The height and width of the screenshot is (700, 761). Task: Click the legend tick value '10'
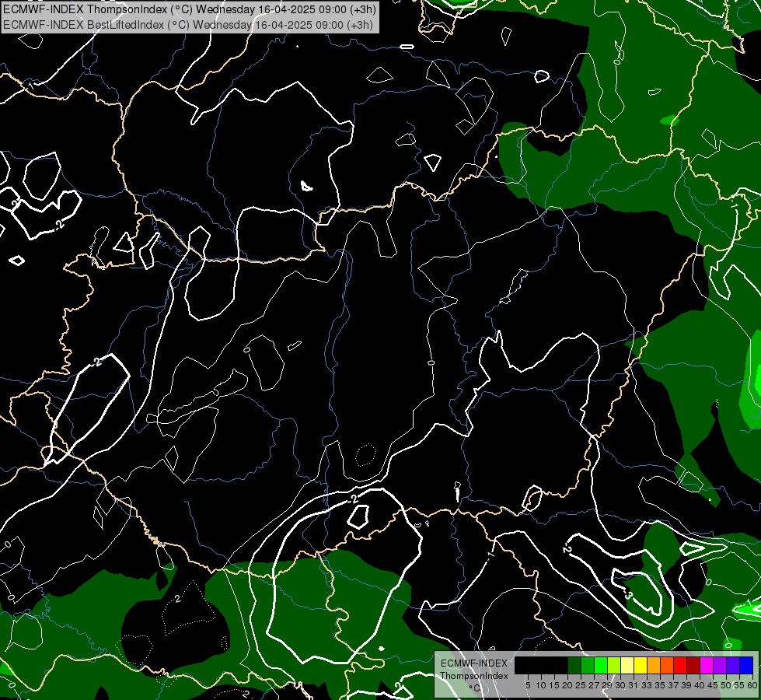click(541, 685)
